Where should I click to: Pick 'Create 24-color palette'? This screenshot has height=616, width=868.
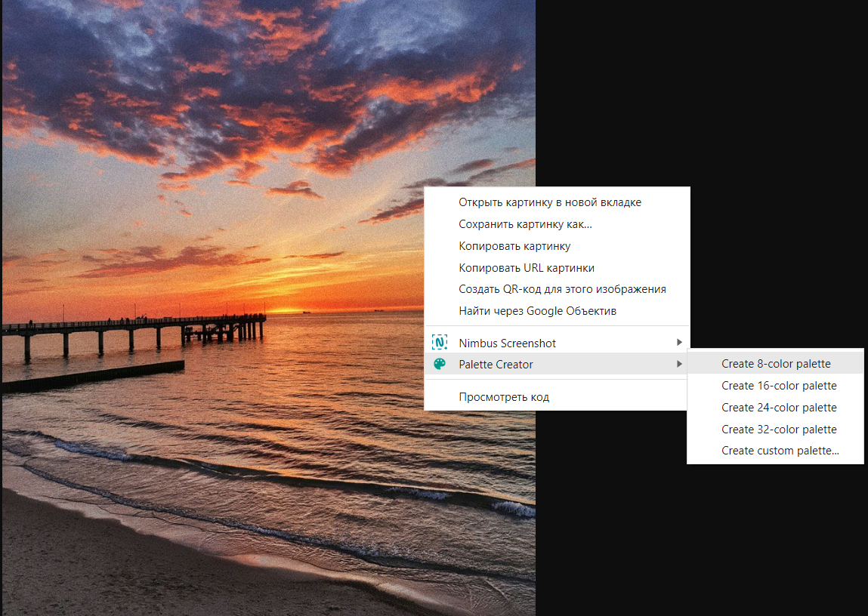click(778, 408)
